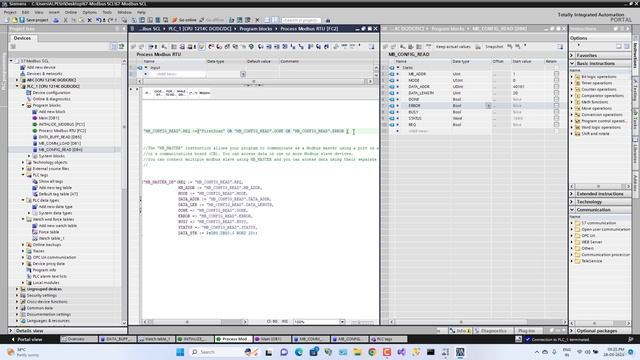Switch to the Diagnostics tab
This screenshot has height=360, width=640.
[491, 331]
